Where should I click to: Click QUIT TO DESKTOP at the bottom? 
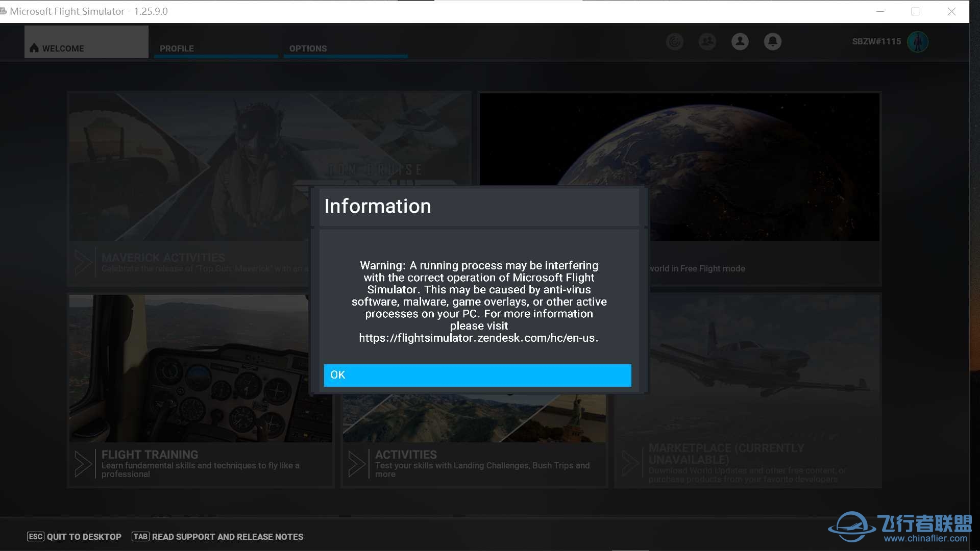(x=84, y=537)
